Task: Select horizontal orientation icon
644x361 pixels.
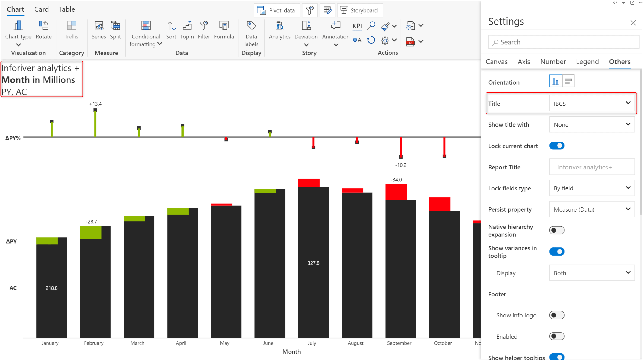Action: click(x=568, y=81)
